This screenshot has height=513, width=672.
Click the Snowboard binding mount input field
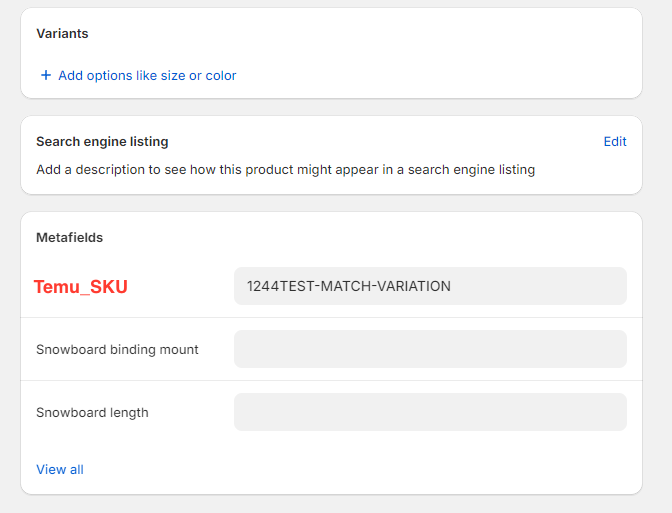(x=430, y=349)
